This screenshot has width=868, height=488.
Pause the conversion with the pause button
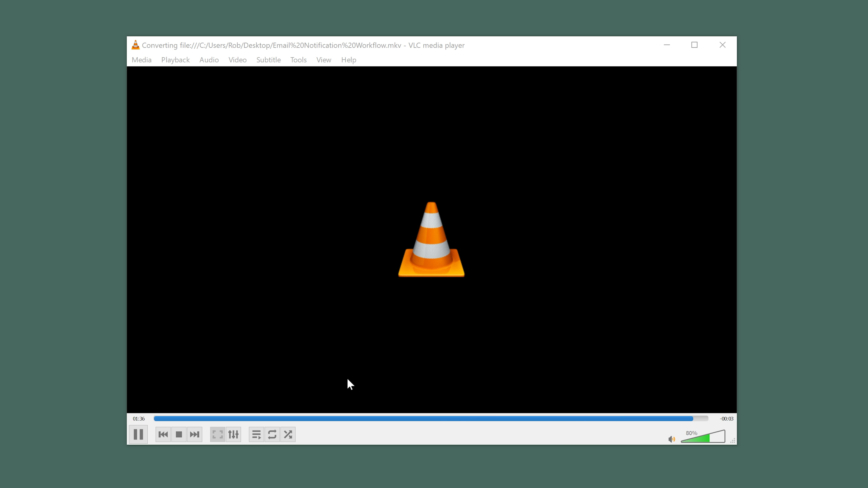[138, 434]
